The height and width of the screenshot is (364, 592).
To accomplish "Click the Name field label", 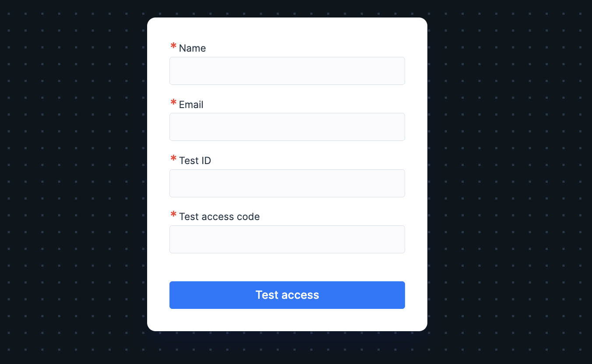I will (192, 48).
